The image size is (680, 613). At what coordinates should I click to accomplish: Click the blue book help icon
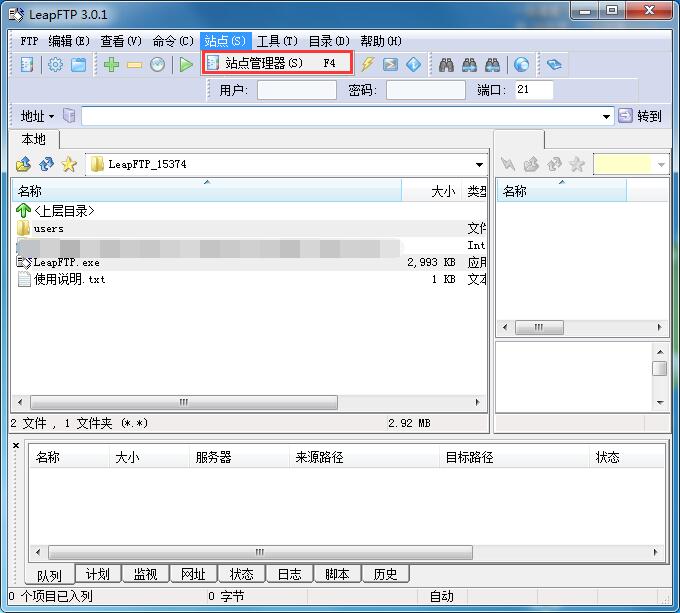click(x=554, y=65)
